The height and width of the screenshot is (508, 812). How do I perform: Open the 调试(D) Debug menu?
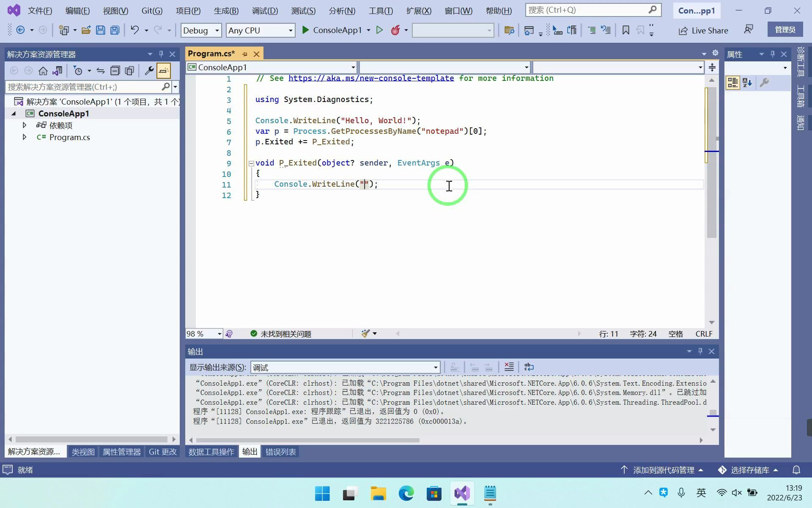265,11
